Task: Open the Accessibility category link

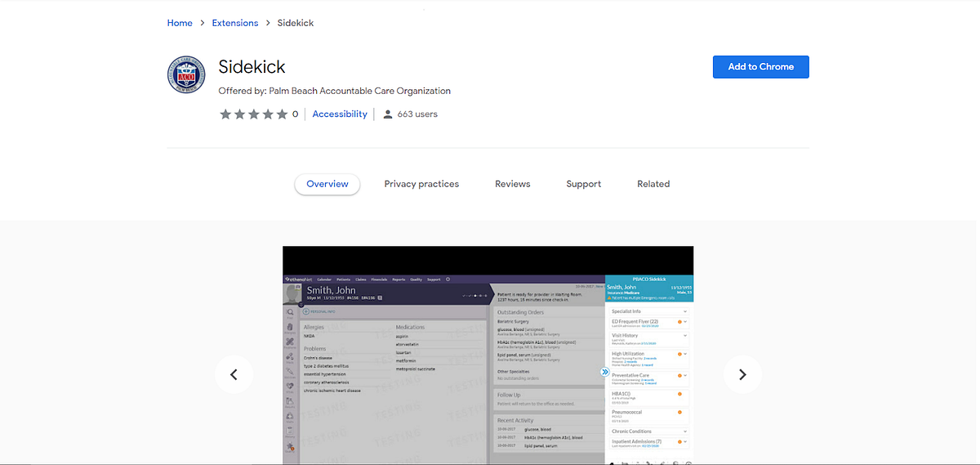Action: tap(340, 114)
